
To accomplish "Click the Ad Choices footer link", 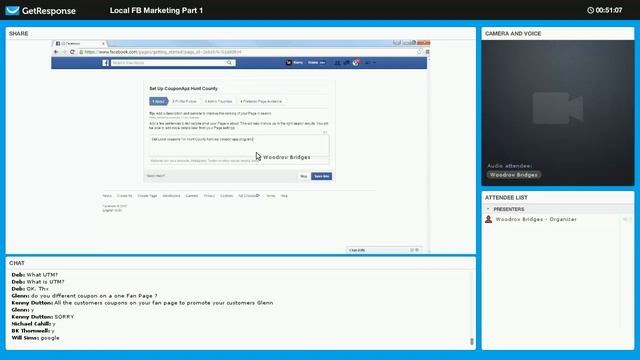I will click(249, 196).
